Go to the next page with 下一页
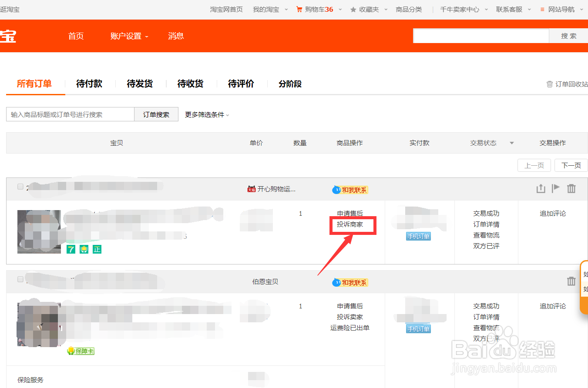588x388 pixels. click(x=571, y=165)
